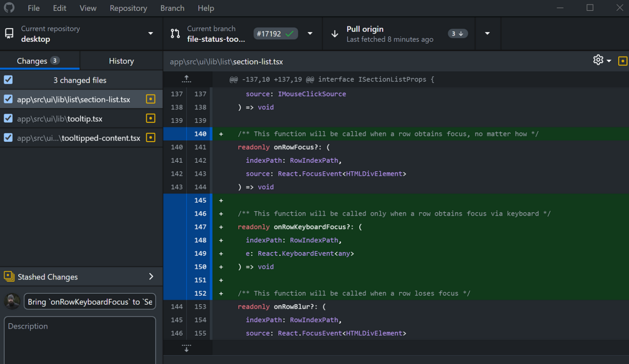
Task: Click inside the commit Description field
Action: pyautogui.click(x=80, y=341)
